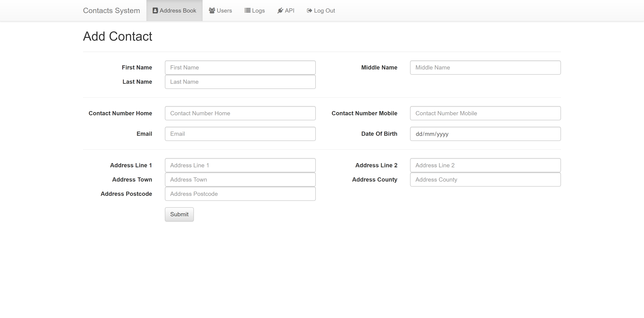Click the Last Name label
The image size is (644, 318).
(137, 82)
